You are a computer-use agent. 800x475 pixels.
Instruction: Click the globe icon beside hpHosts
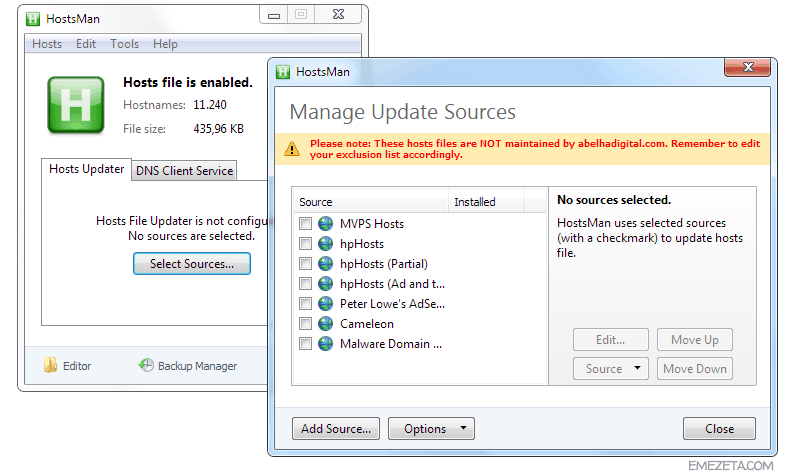point(326,243)
